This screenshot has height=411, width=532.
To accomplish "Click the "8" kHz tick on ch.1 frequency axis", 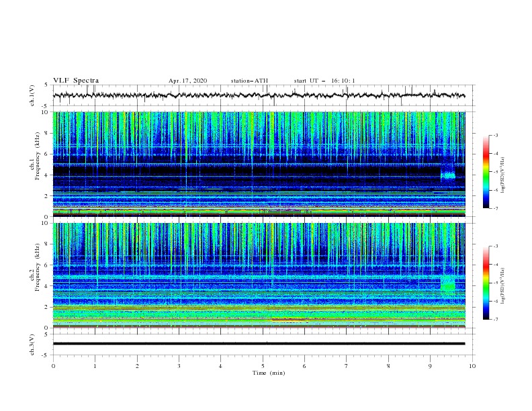I will (47, 133).
